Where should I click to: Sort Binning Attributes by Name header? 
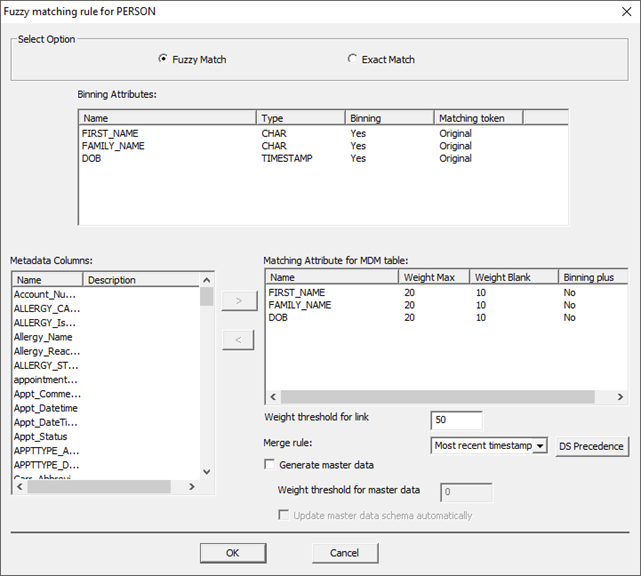pyautogui.click(x=167, y=118)
